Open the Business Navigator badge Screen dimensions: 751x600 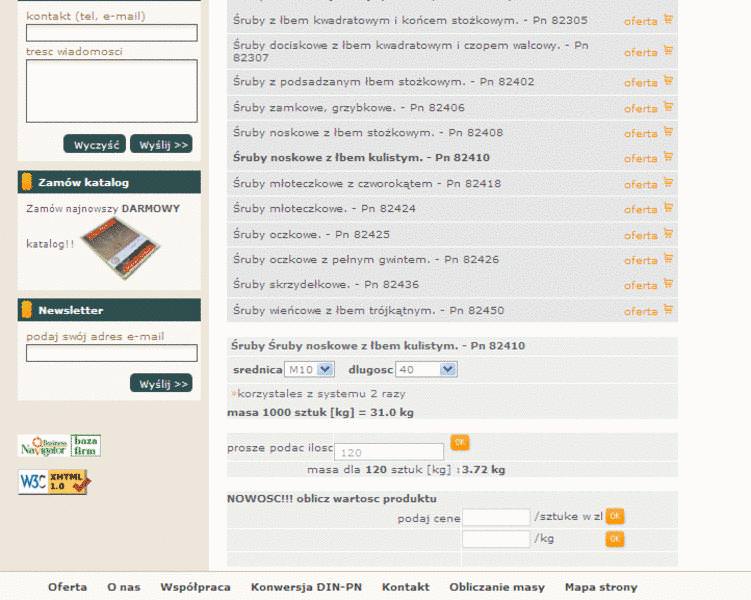(43, 446)
